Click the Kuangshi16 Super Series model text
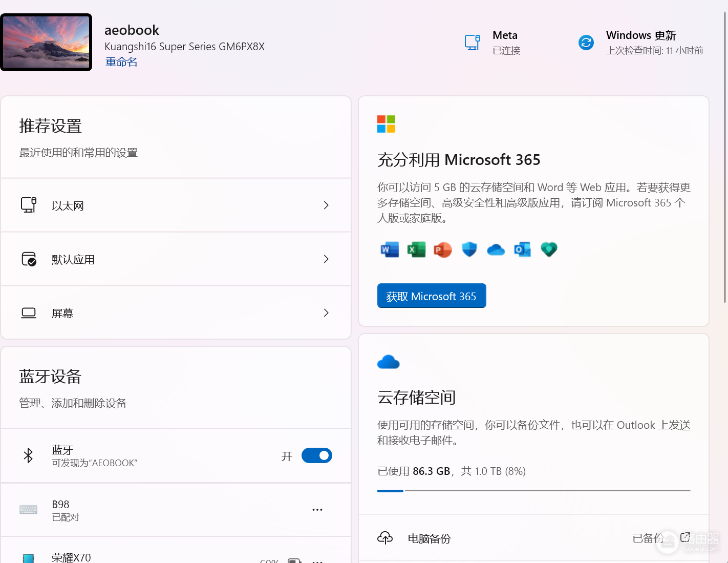Viewport: 728px width, 563px height. (x=184, y=47)
